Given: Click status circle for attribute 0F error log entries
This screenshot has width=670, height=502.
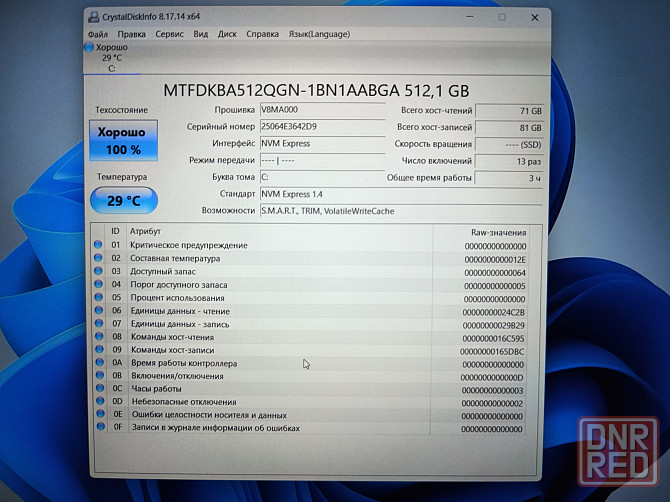Looking at the screenshot, I should click(x=98, y=428).
